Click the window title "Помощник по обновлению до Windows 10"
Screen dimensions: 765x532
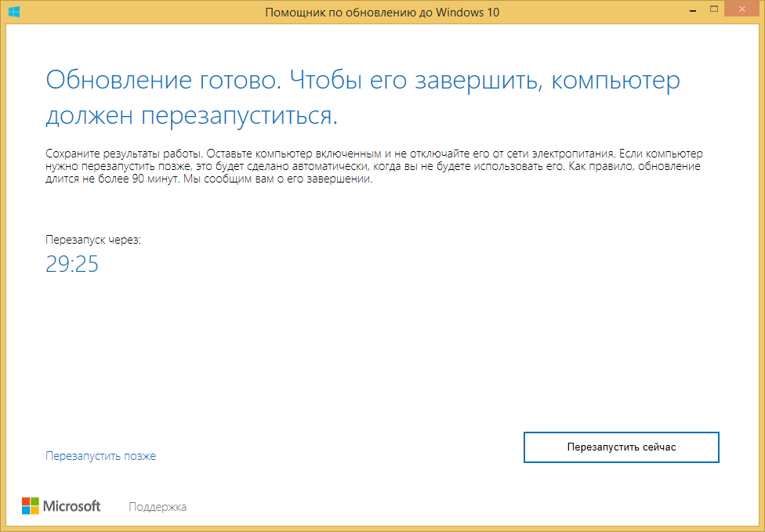click(x=382, y=12)
